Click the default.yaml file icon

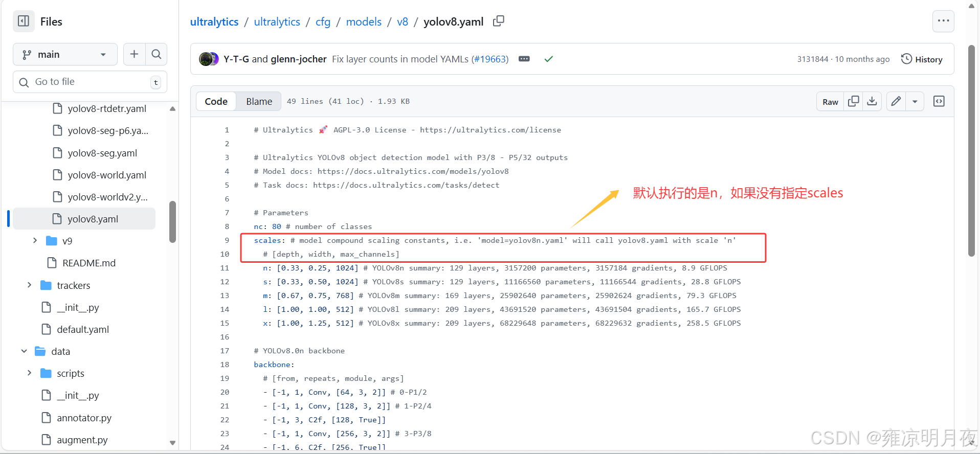tap(46, 329)
